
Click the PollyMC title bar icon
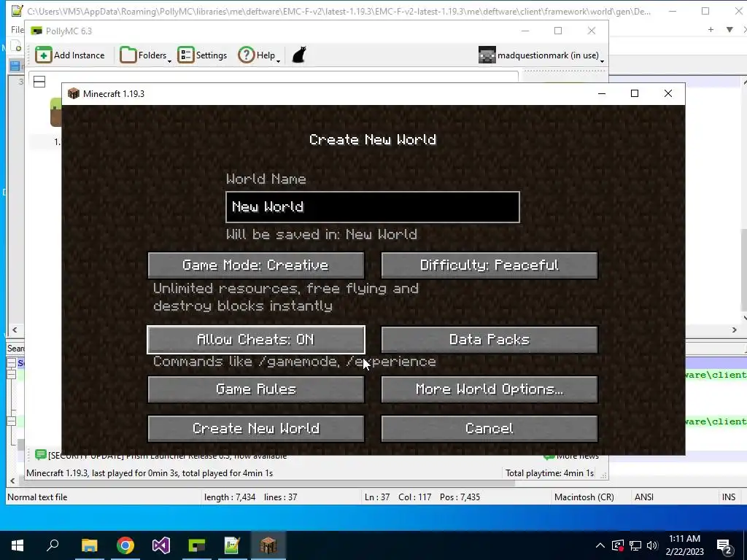click(x=36, y=31)
